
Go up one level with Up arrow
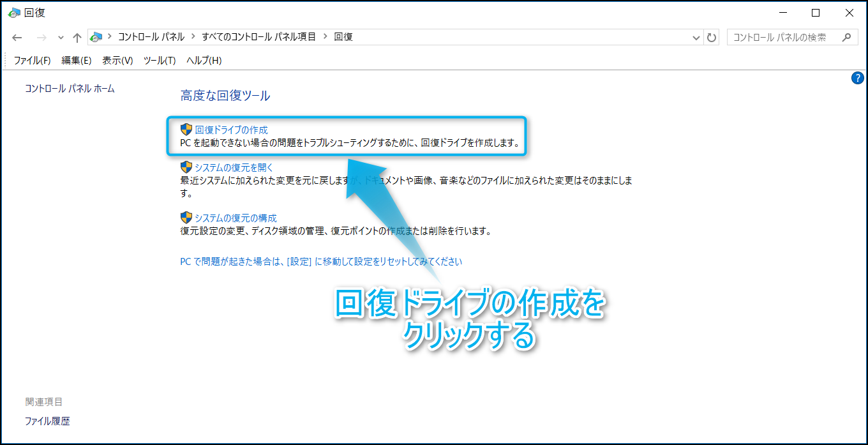[x=77, y=38]
